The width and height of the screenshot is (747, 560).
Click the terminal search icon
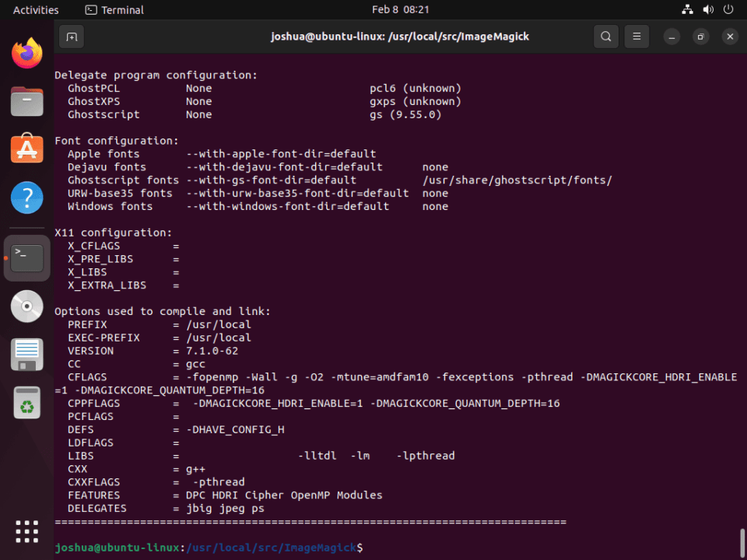point(605,37)
